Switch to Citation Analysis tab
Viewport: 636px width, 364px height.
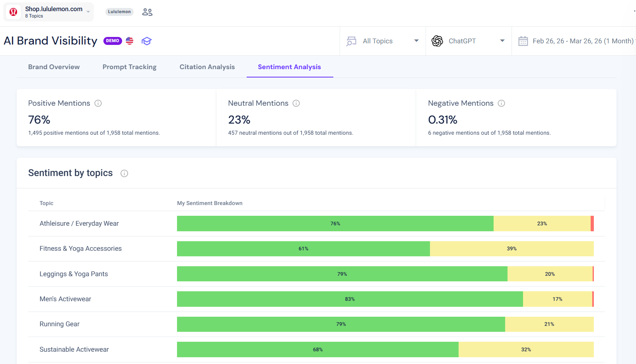pos(207,67)
